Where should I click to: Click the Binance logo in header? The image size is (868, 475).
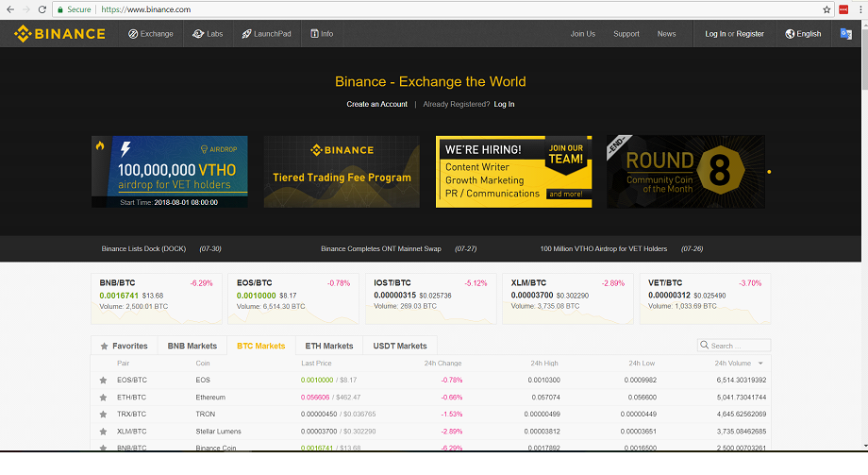click(59, 34)
